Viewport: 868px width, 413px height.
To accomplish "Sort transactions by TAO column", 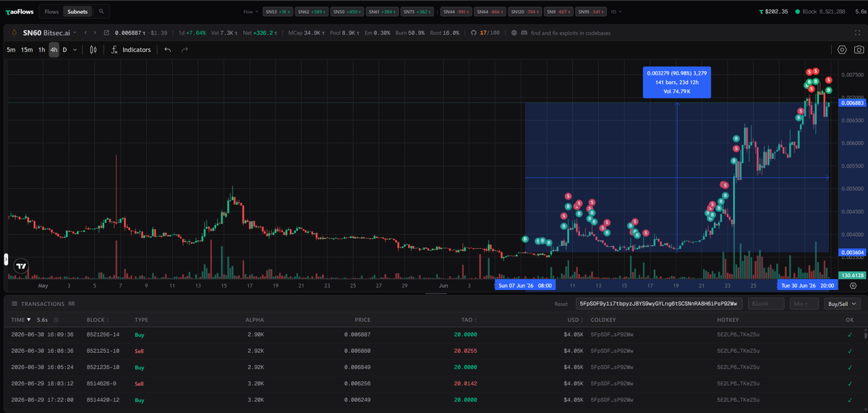I will coord(470,319).
